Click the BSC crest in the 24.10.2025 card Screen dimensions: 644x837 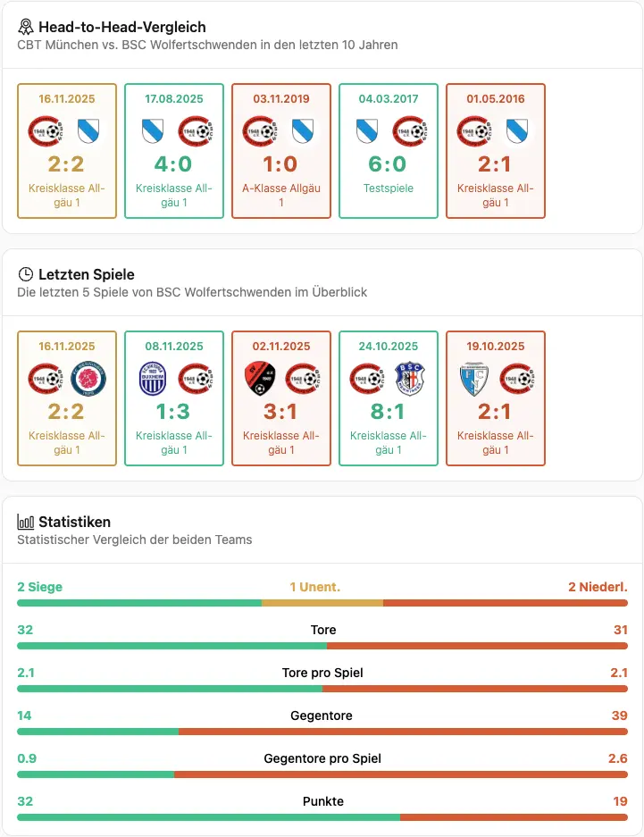coord(408,378)
